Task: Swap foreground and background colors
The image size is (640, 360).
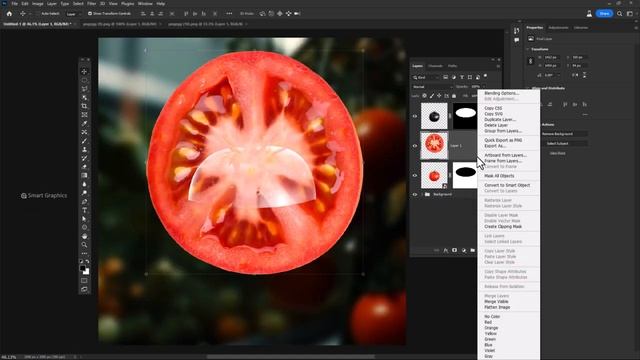Action: [x=87, y=262]
